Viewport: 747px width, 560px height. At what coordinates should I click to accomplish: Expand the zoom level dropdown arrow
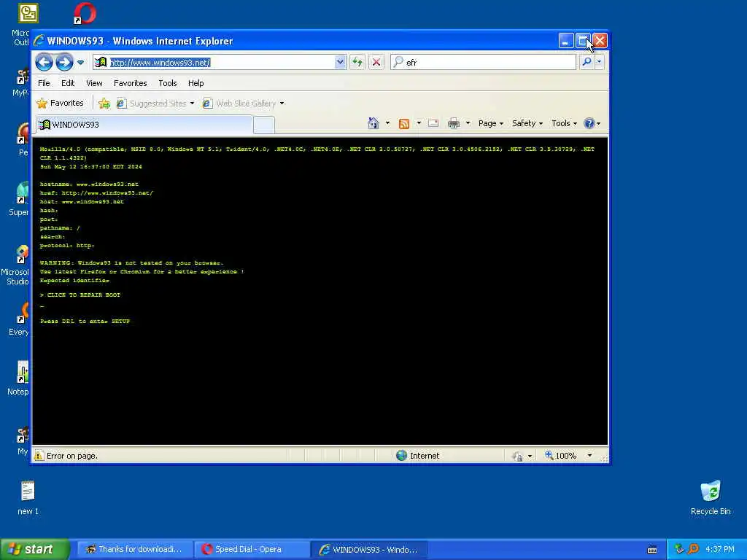pyautogui.click(x=589, y=456)
